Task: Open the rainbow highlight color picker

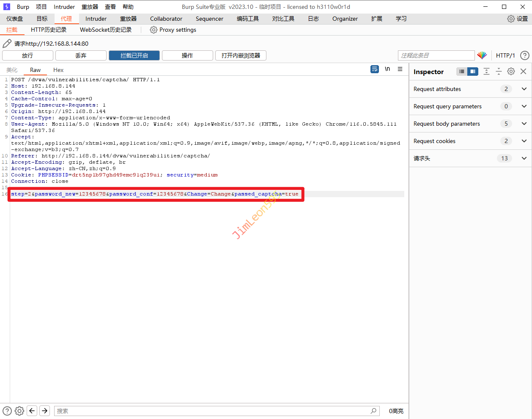Action: [x=482, y=55]
